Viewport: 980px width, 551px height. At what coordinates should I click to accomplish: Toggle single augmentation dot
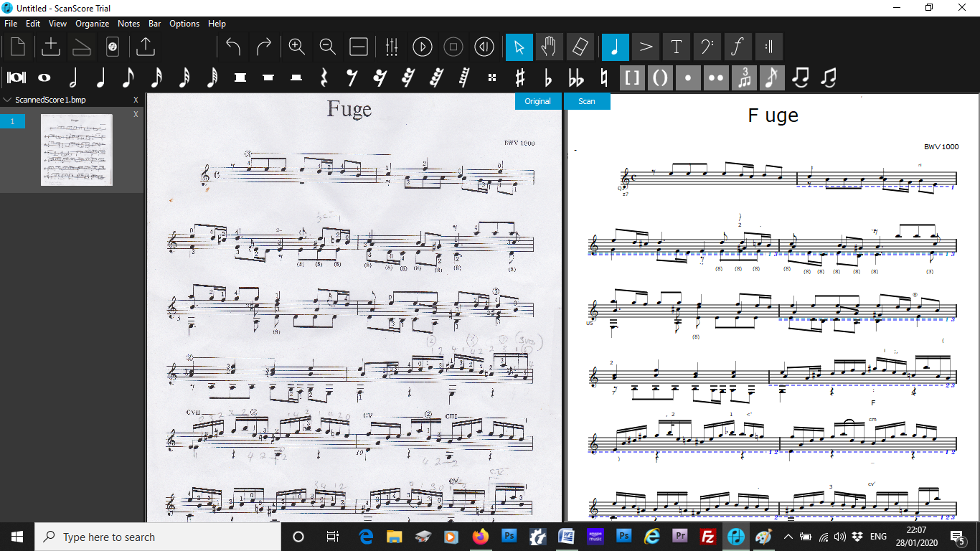click(688, 77)
